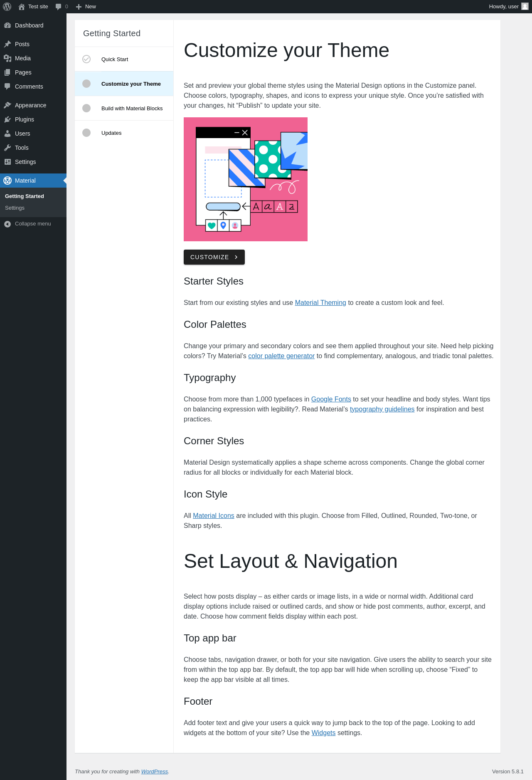Open the Widgets settings link

tap(323, 733)
